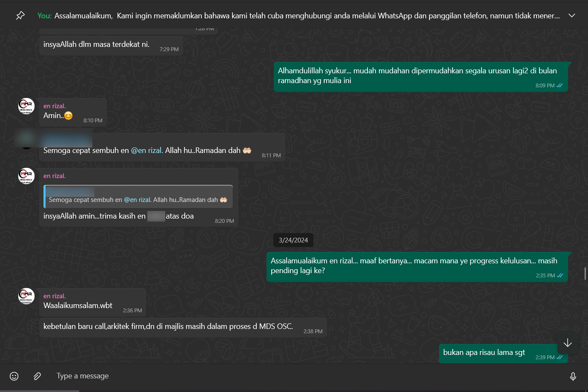The image size is (588, 392).
Task: Click the en rizal sender name above Amin
Action: 54,106
